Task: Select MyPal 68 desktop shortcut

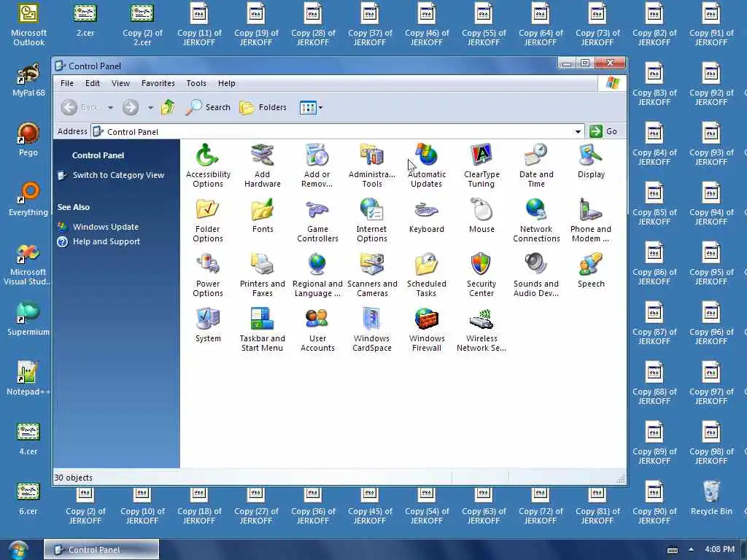Action: coord(28,79)
